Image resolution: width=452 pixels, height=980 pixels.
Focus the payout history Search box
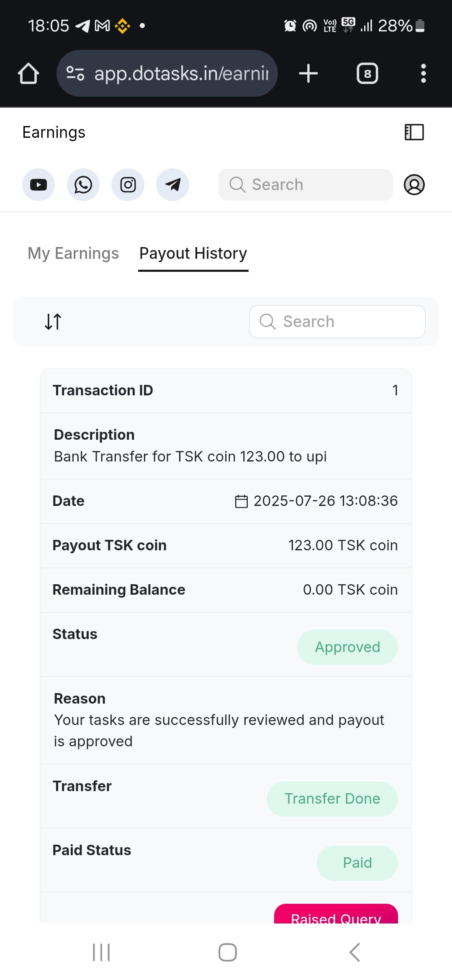(x=337, y=322)
